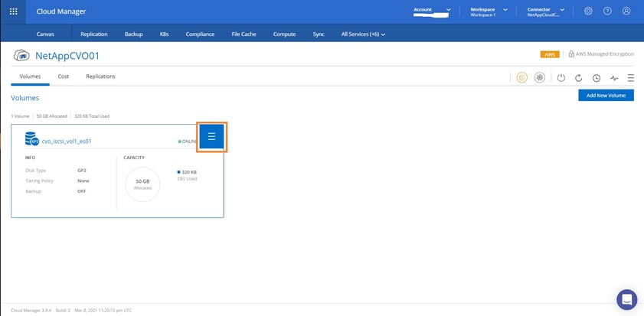Click the Add New Volume button
This screenshot has width=644, height=316.
[x=606, y=95]
